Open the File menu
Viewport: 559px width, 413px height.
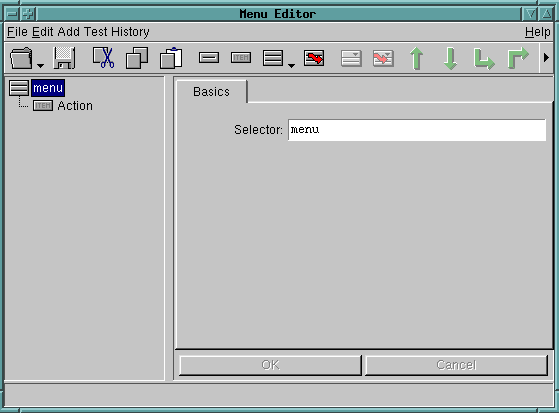(x=17, y=32)
